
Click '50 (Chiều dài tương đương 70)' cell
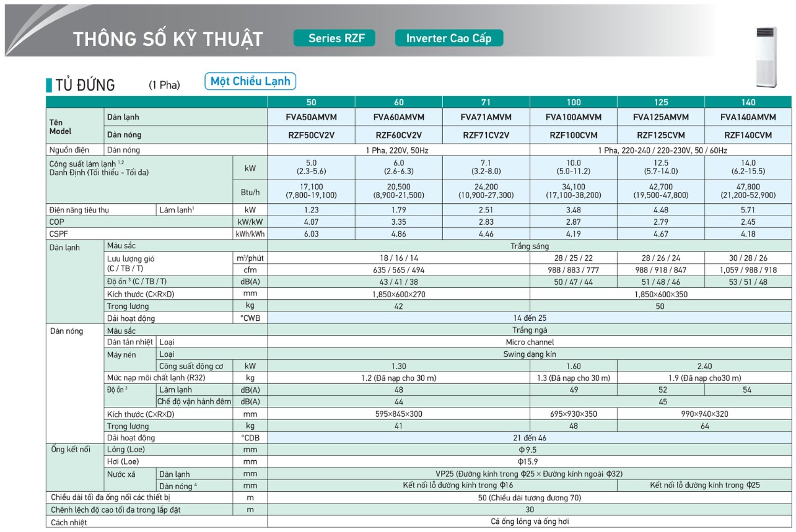[529, 497]
